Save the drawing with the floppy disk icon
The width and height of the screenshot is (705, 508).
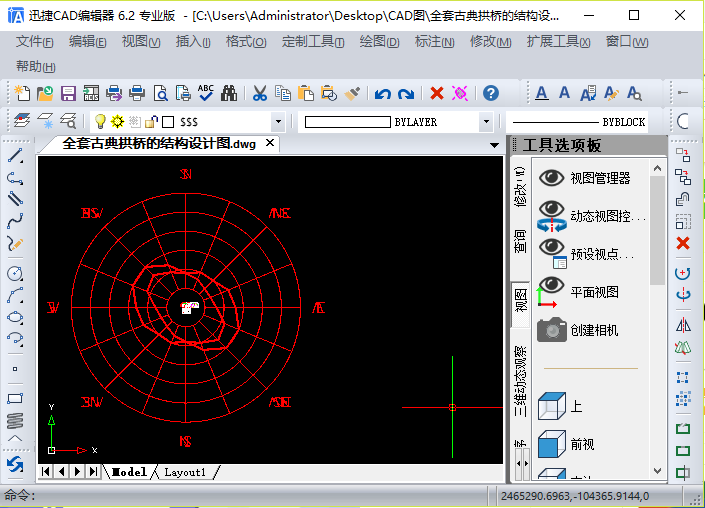(68, 93)
